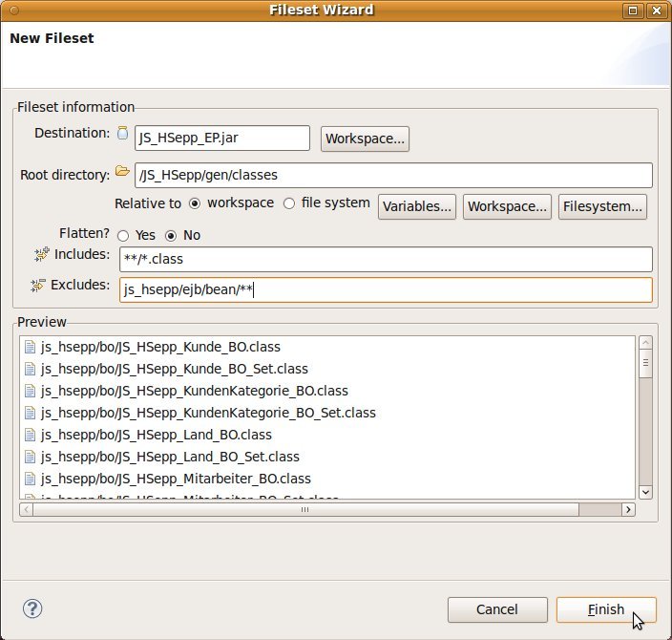Click the file icon for JS_HSepp_Kunde_BO.class
The height and width of the screenshot is (640, 672).
pos(30,347)
